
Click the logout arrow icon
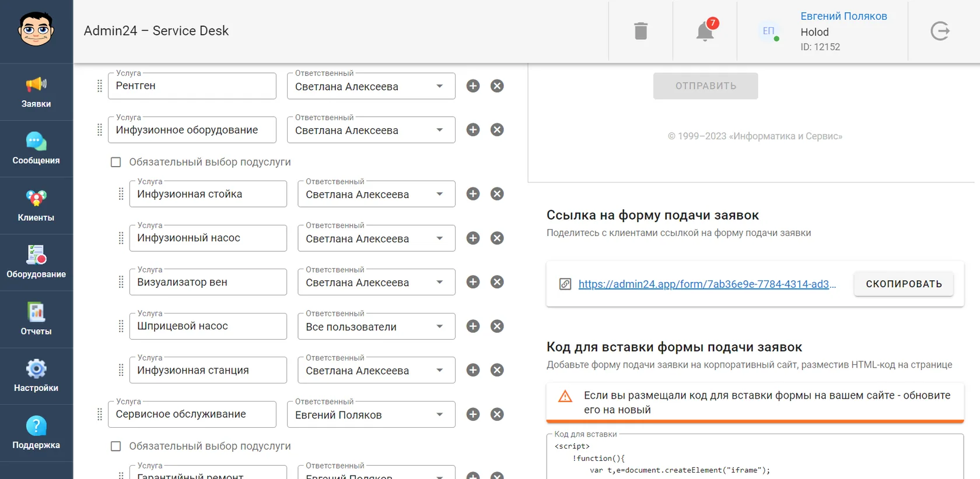[x=940, y=31]
